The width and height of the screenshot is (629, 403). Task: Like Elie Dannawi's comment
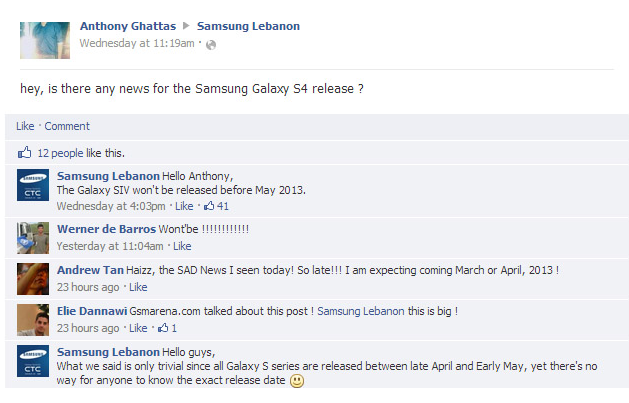[138, 328]
